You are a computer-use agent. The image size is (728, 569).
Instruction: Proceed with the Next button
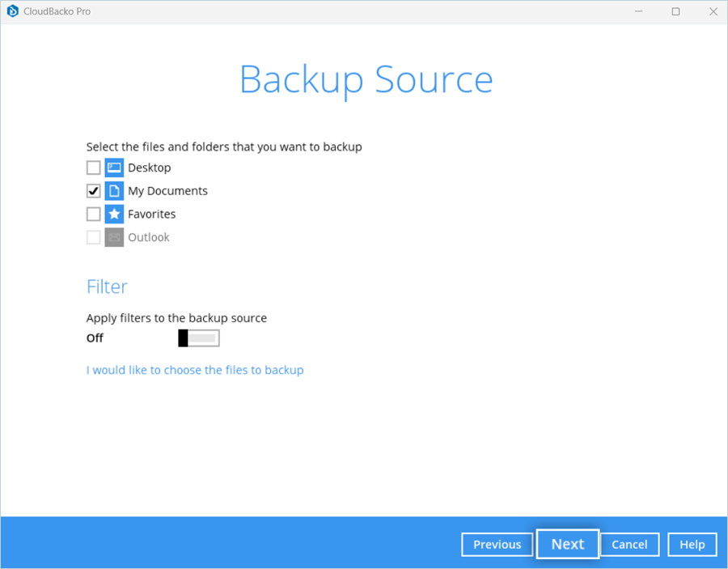point(567,544)
